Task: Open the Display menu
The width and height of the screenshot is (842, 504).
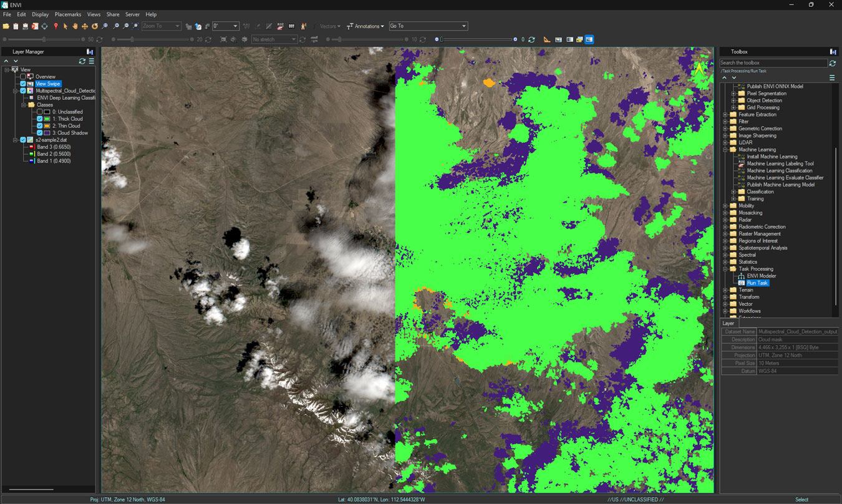Action: [x=40, y=14]
